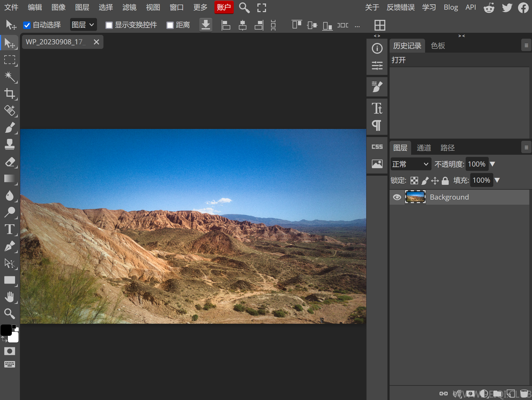The height and width of the screenshot is (400, 532).
Task: Open the 图像 menu
Action: (x=58, y=8)
